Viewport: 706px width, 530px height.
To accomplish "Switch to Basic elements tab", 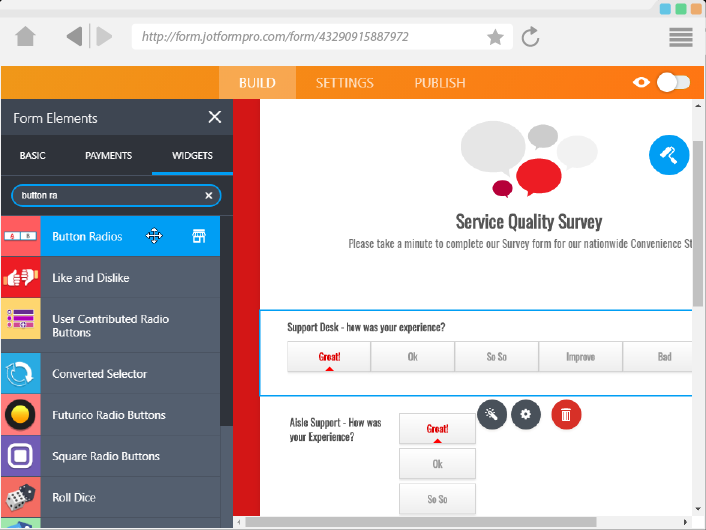I will click(33, 156).
